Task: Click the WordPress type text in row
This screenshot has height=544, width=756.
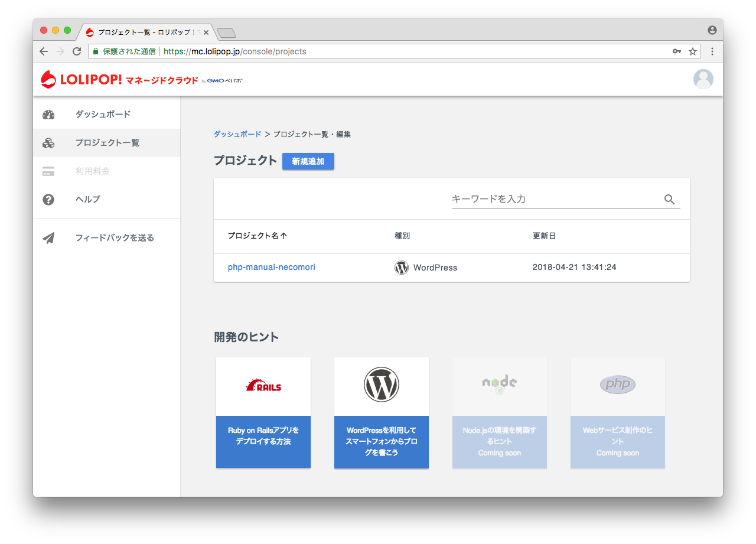Action: 435,268
